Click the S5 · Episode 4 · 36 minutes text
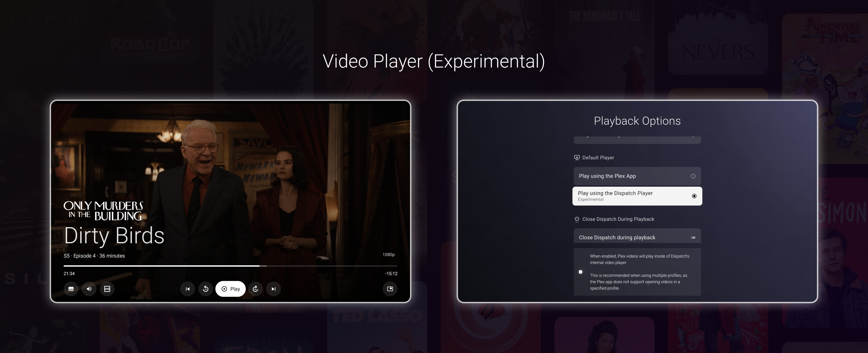The width and height of the screenshot is (868, 353). [94, 256]
